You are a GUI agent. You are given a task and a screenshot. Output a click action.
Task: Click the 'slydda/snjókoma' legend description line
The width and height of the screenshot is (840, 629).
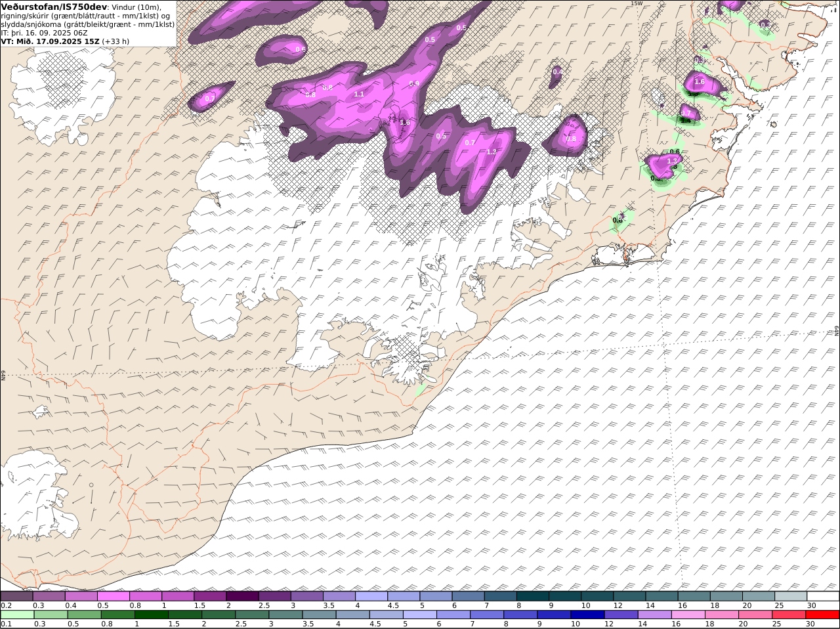pos(87,24)
